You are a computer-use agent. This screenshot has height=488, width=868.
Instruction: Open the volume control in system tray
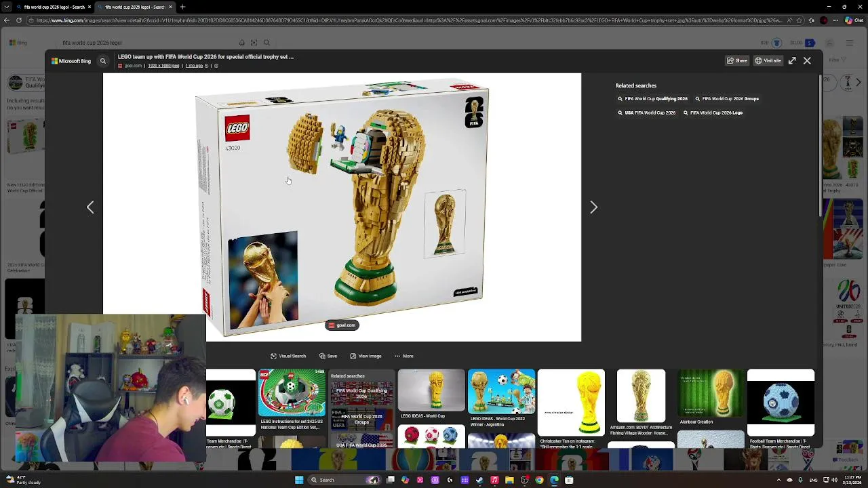point(834,480)
